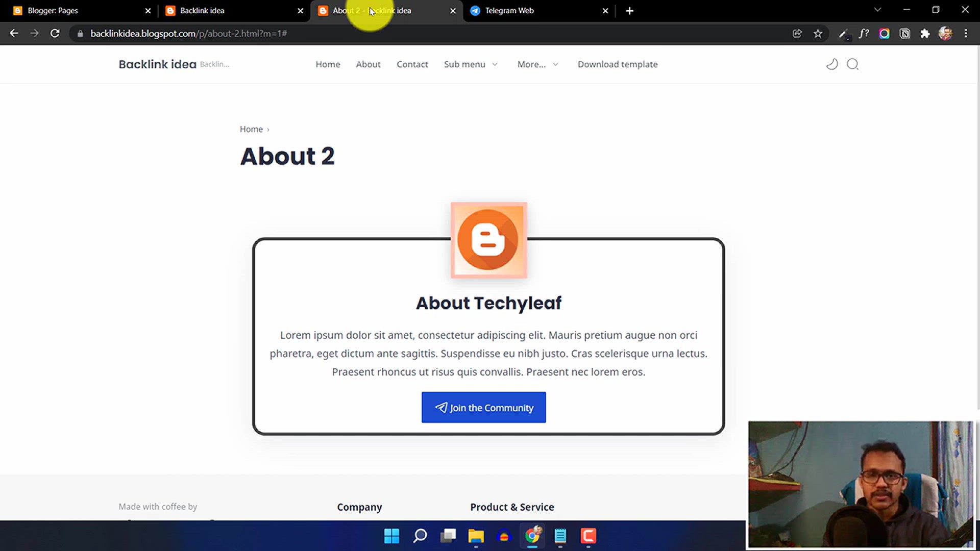The width and height of the screenshot is (980, 551).
Task: Click the lock site info icon
Action: tap(80, 34)
